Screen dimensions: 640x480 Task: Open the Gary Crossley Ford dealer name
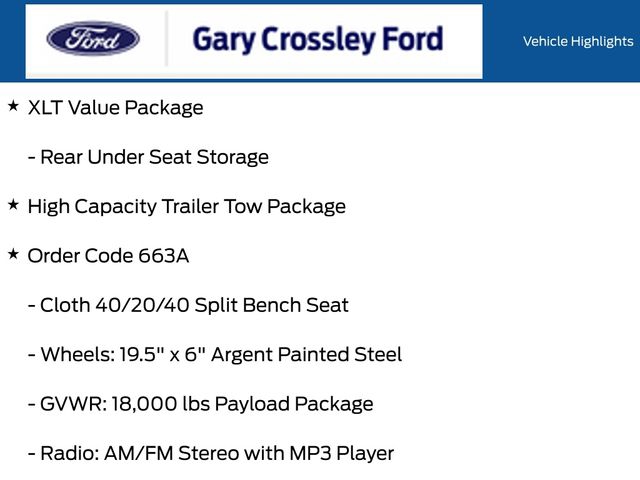[x=317, y=40]
